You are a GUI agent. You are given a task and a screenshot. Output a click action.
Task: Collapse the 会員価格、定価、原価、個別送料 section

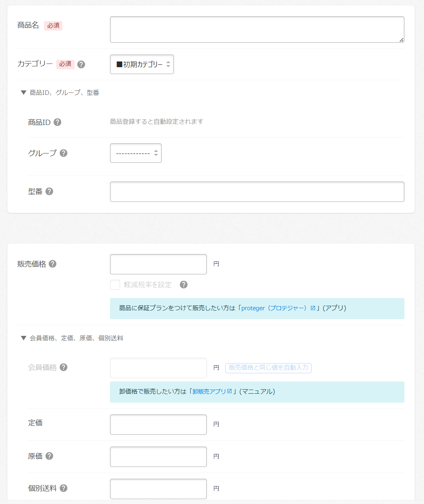[72, 338]
